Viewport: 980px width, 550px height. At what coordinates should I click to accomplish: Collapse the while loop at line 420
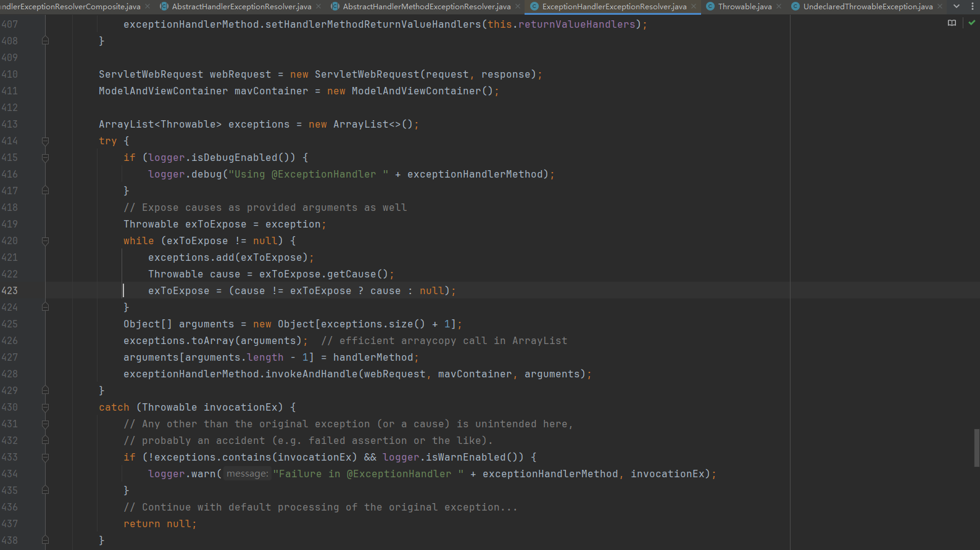click(x=45, y=241)
